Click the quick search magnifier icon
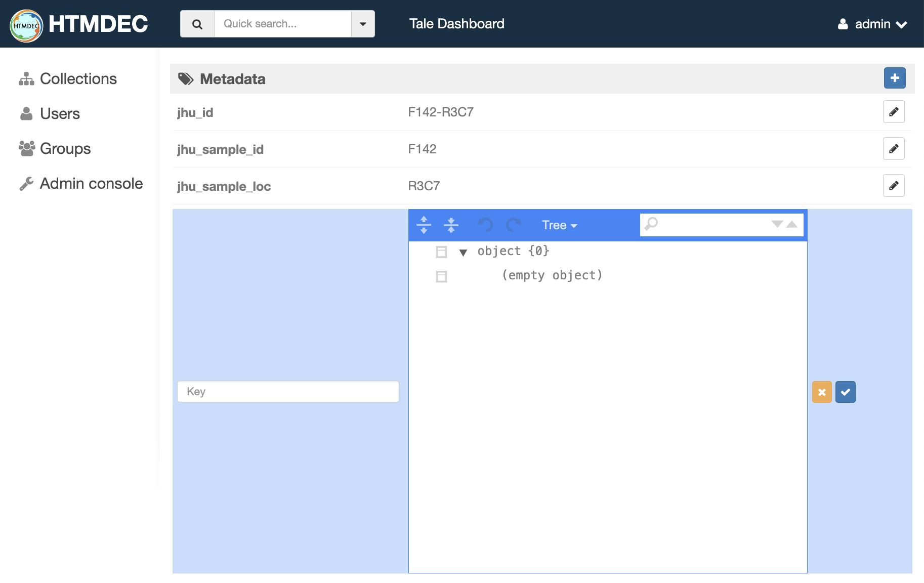 pos(197,24)
